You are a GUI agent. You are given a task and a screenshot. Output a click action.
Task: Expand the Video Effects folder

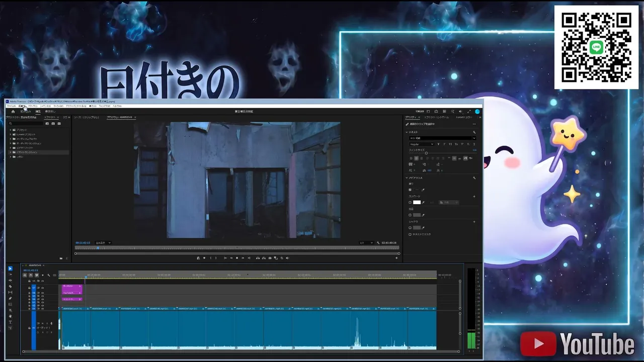tap(11, 148)
